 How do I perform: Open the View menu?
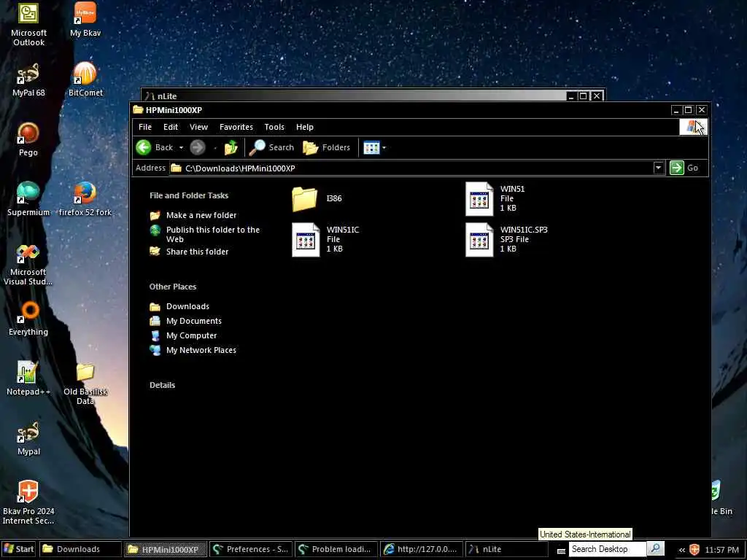tap(198, 127)
